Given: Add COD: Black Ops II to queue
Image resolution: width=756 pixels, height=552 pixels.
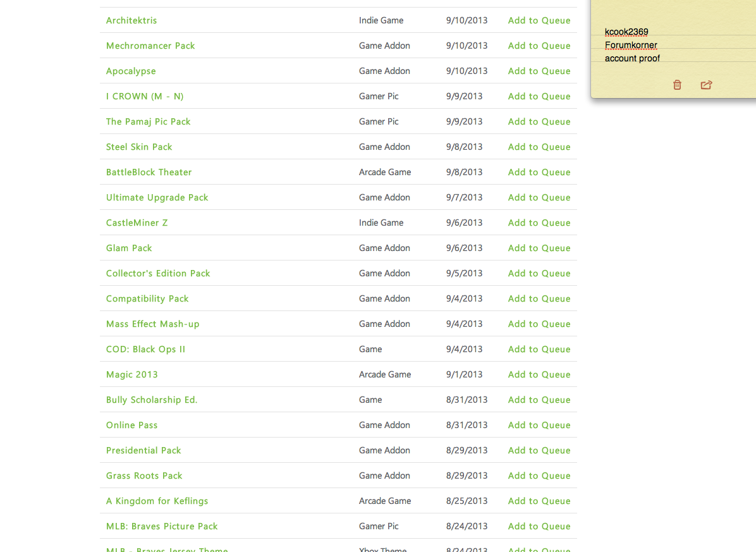Looking at the screenshot, I should 539,350.
